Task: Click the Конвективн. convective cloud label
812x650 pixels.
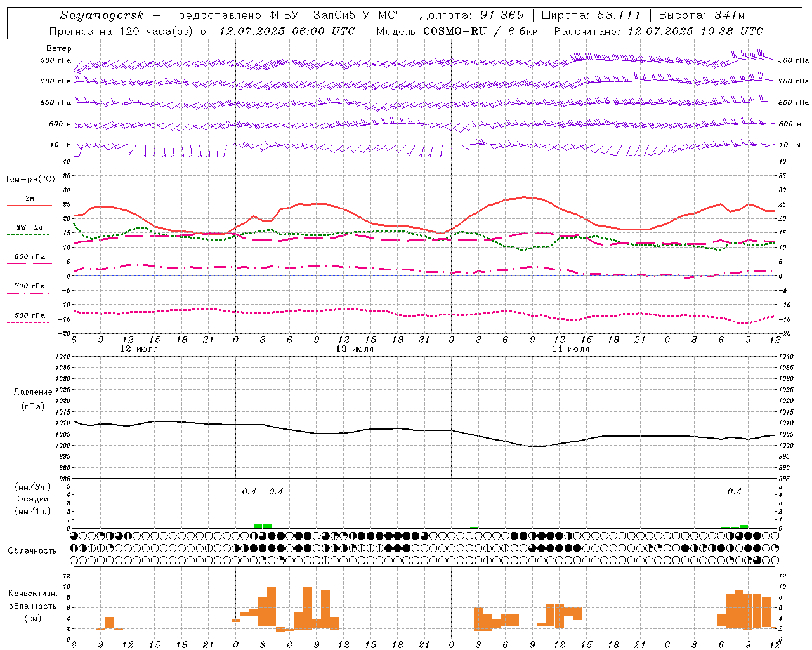Action: click(x=33, y=594)
